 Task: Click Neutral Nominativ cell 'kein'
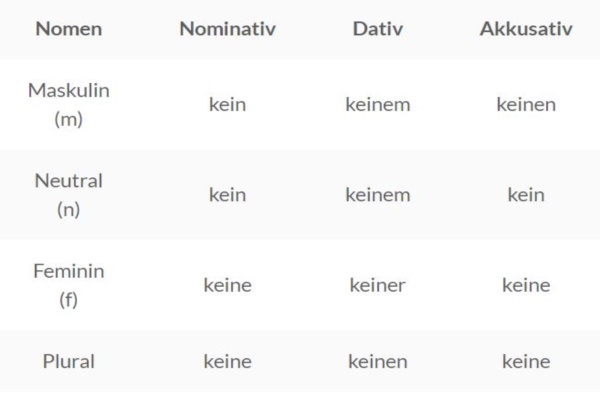pos(227,195)
